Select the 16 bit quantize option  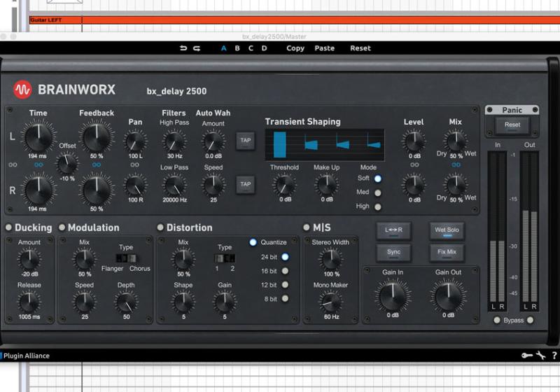click(285, 271)
